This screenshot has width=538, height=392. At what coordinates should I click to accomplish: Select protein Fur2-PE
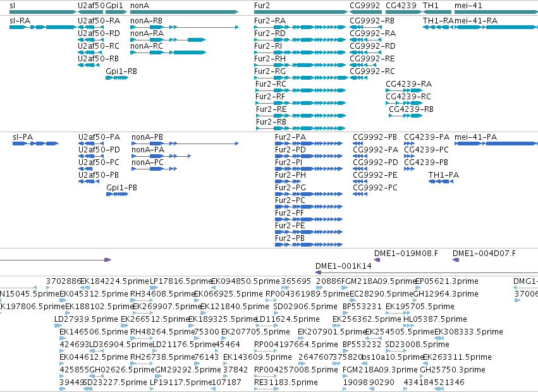[x=290, y=226]
